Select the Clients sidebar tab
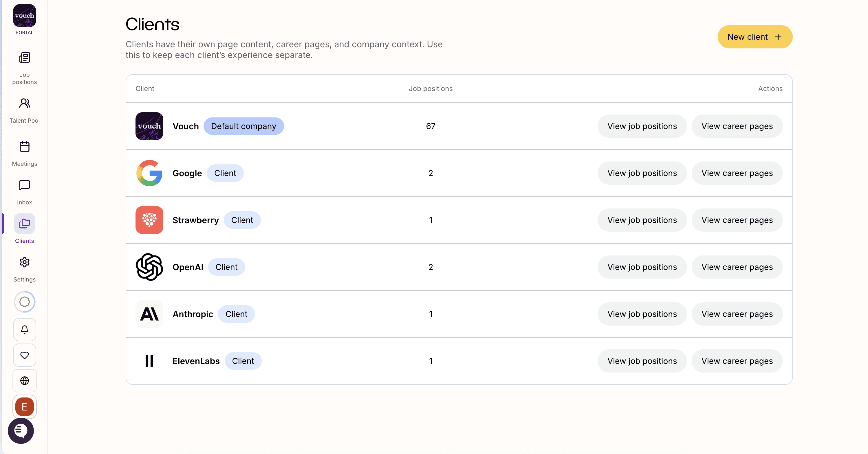 coord(24,229)
